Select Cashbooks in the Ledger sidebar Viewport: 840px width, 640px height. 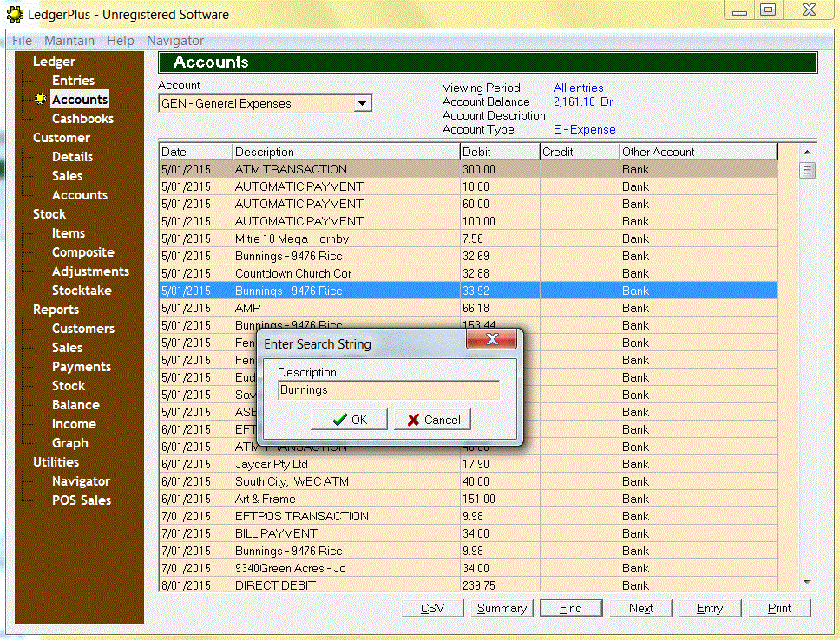pyautogui.click(x=82, y=119)
